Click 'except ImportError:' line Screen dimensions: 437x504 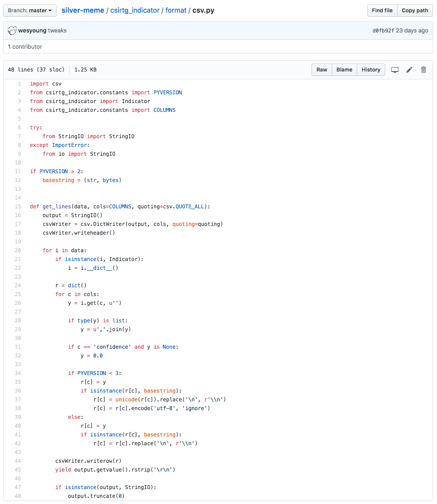(60, 145)
